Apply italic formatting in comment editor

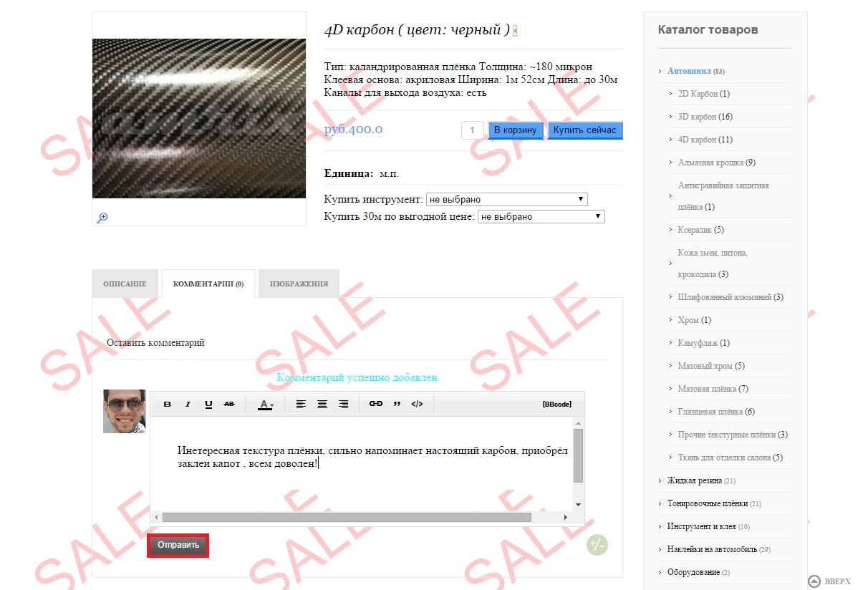(188, 404)
